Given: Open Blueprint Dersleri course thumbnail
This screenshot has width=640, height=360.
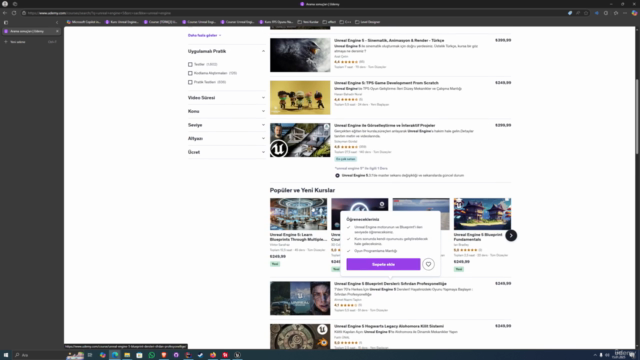Looking at the screenshot, I should click(x=300, y=298).
